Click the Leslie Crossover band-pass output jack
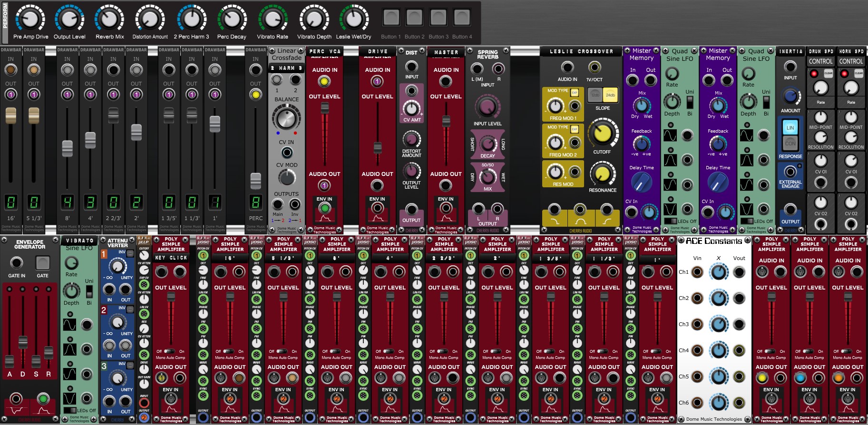Viewport: 868px width, 425px height. pos(580,209)
